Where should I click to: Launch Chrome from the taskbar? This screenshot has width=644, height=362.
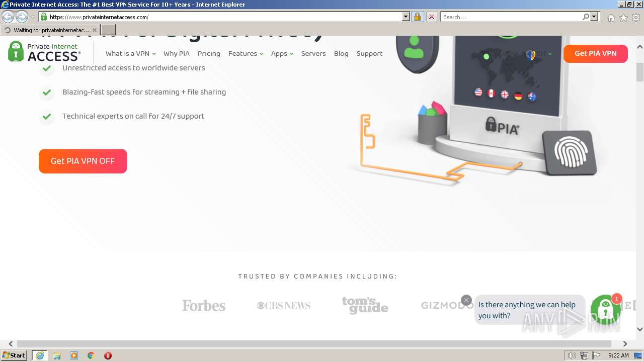[x=91, y=355]
